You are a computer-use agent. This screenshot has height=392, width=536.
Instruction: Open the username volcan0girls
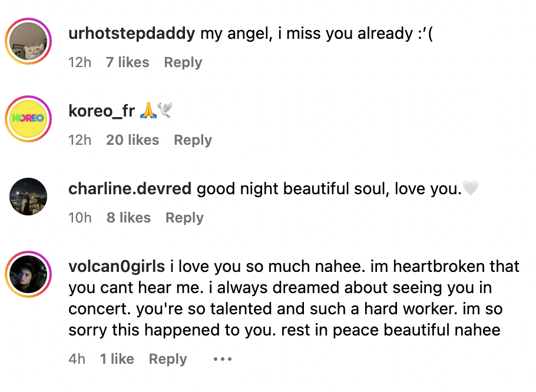(118, 266)
